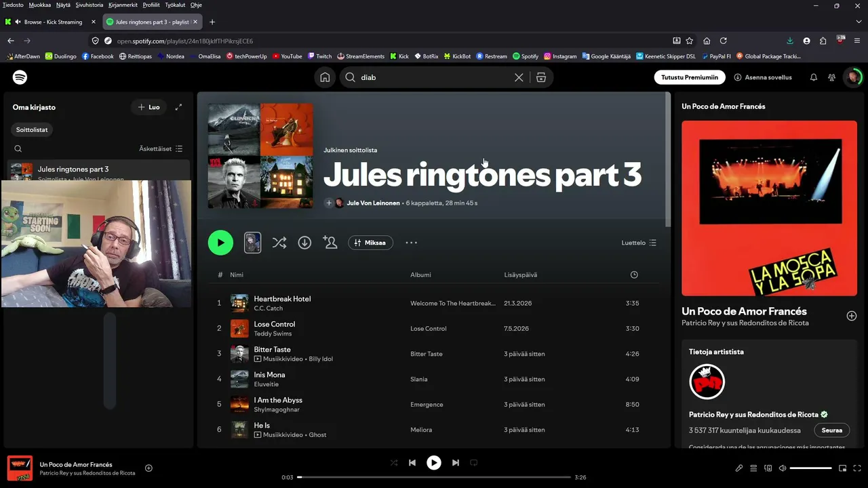Add the now-playing track to Liked Songs in bottom bar
This screenshot has height=488, width=868.
[149, 468]
